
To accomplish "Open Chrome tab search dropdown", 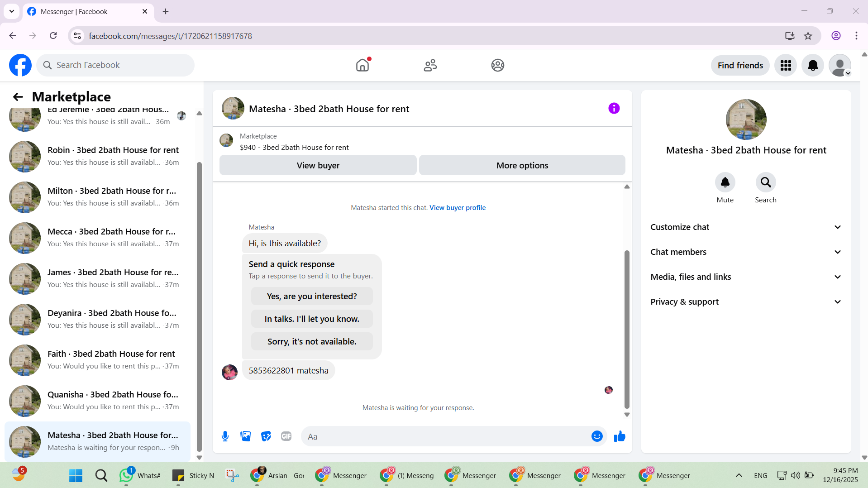I will (x=12, y=11).
